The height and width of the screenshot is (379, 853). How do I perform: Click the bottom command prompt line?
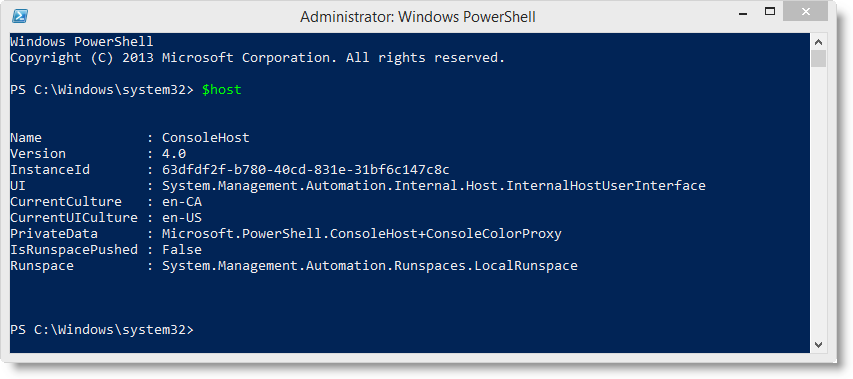coord(102,330)
